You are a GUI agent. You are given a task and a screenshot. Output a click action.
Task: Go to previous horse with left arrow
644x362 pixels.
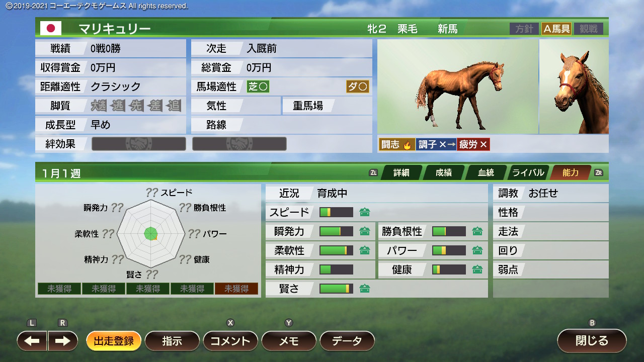[32, 341]
